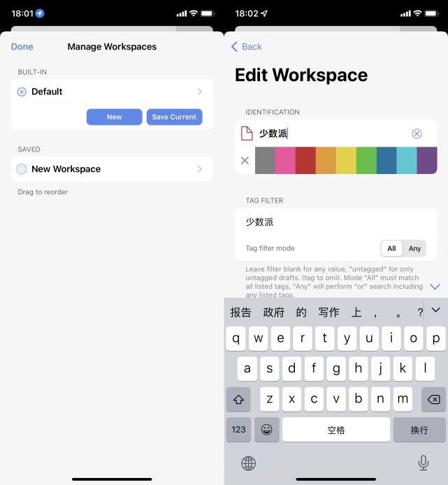Viewport: 448px width, 485px height.
Task: Clear the workspace name field
Action: pyautogui.click(x=417, y=133)
